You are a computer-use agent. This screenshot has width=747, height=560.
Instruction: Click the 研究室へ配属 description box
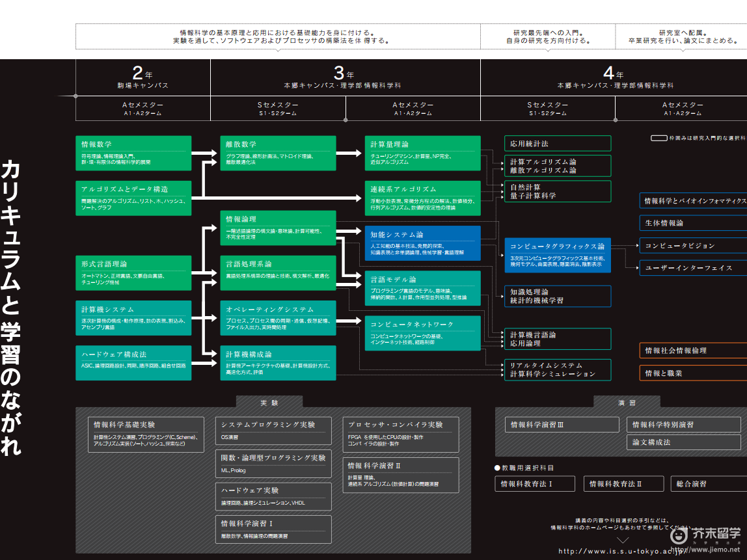click(x=681, y=36)
